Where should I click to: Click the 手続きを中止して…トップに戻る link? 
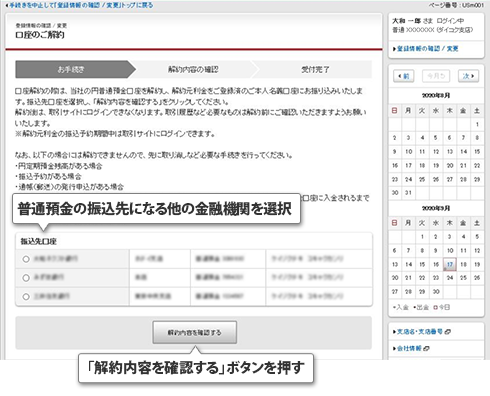point(79,5)
